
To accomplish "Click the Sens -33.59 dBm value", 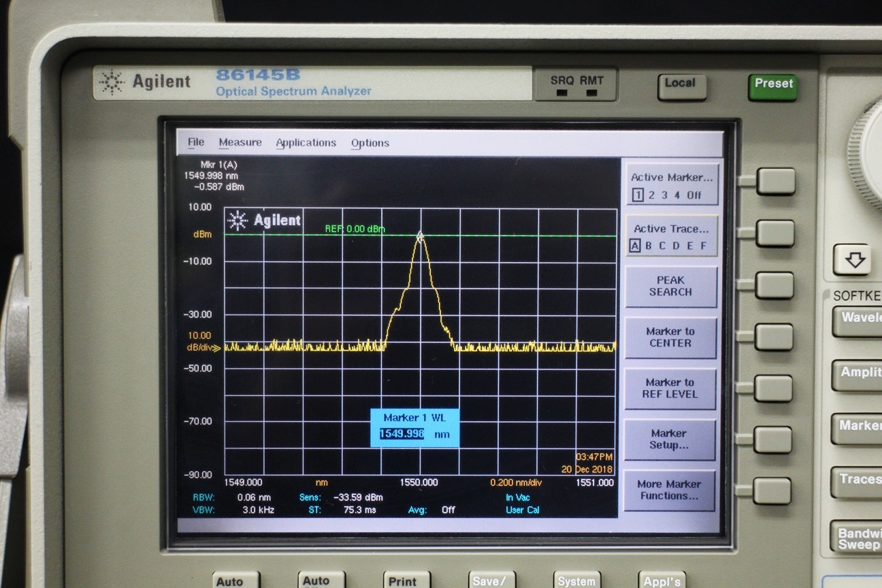I will 357,497.
